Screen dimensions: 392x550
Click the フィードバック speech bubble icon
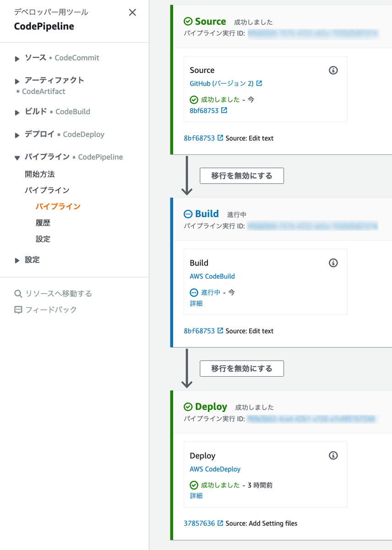click(x=18, y=310)
